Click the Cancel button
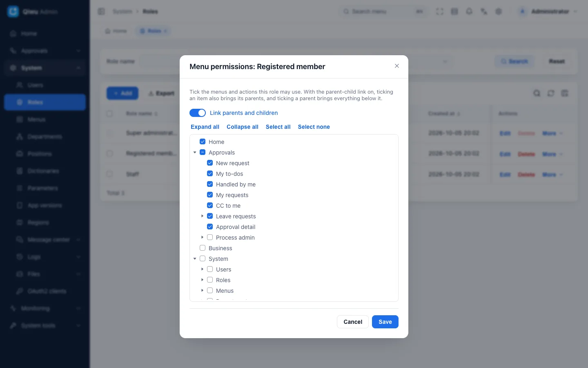588x368 pixels. pos(353,322)
